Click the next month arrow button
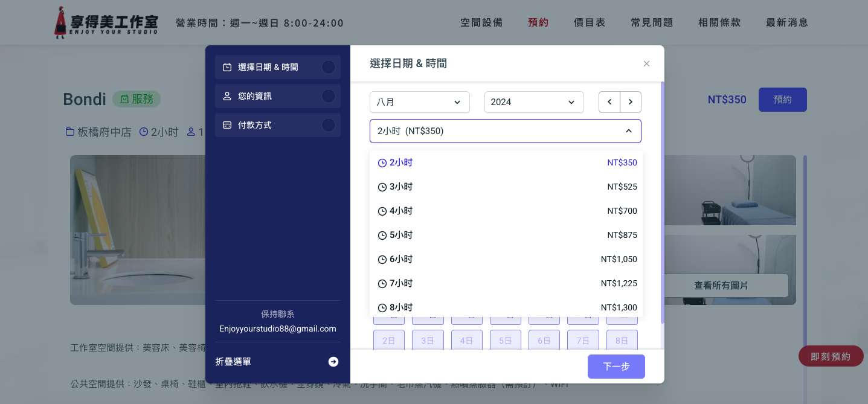Screen dimensions: 868x404 631,102
